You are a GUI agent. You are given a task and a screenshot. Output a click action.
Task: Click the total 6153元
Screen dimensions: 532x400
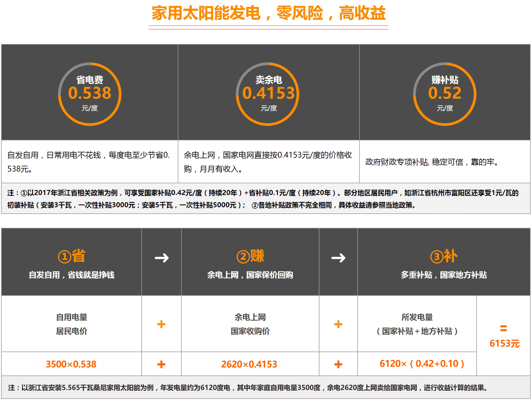click(505, 344)
